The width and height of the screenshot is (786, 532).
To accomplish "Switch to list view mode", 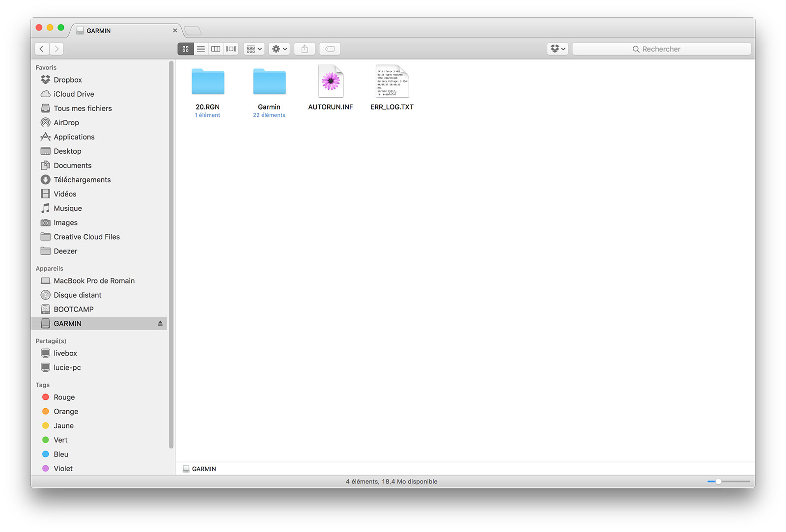I will [200, 49].
